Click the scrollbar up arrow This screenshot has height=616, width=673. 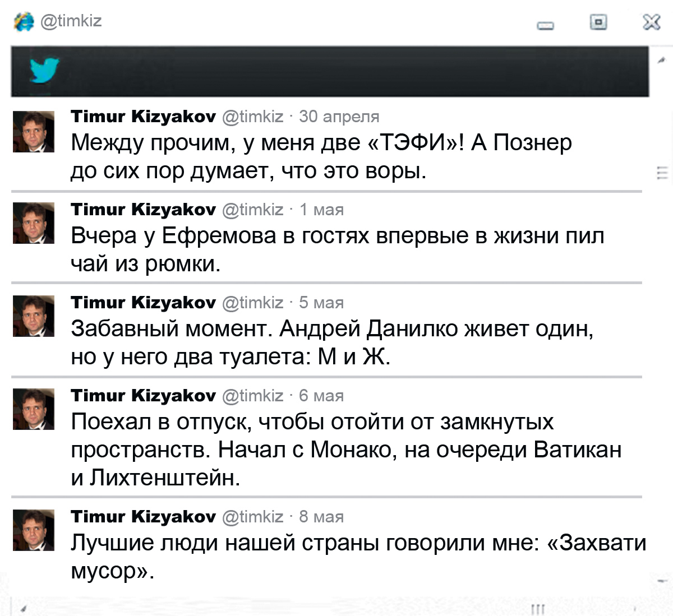[x=662, y=59]
